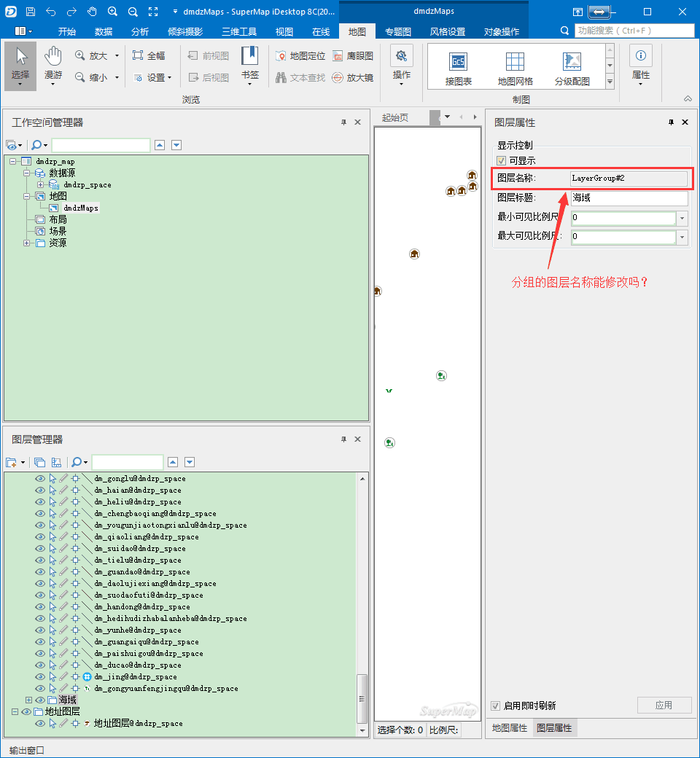Toggle the 启用即时刷新 checkbox
This screenshot has width=700, height=758.
point(495,706)
